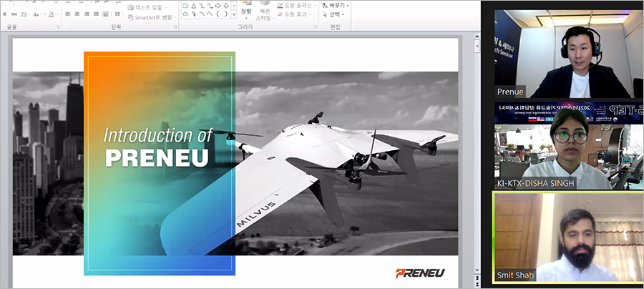
Task: Open the 바꾸기 (Replace) dropdown
Action: pos(336,5)
